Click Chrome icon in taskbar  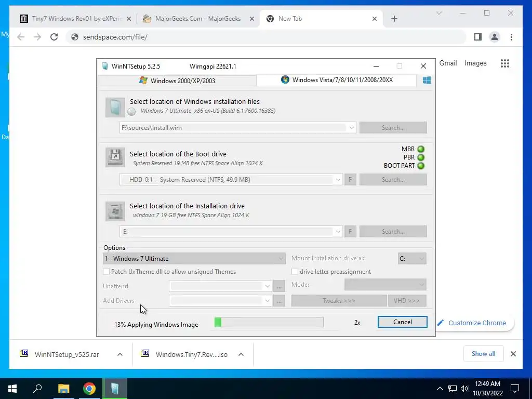pos(89,389)
